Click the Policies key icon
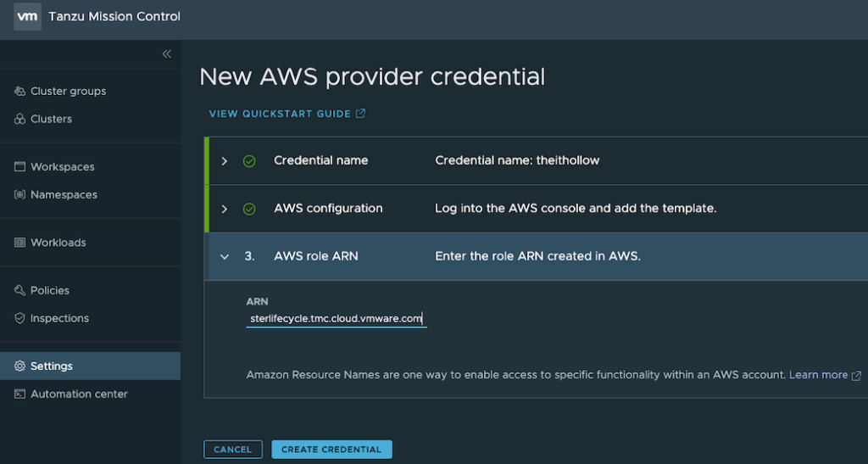Viewport: 868px width, 464px height. pos(20,291)
